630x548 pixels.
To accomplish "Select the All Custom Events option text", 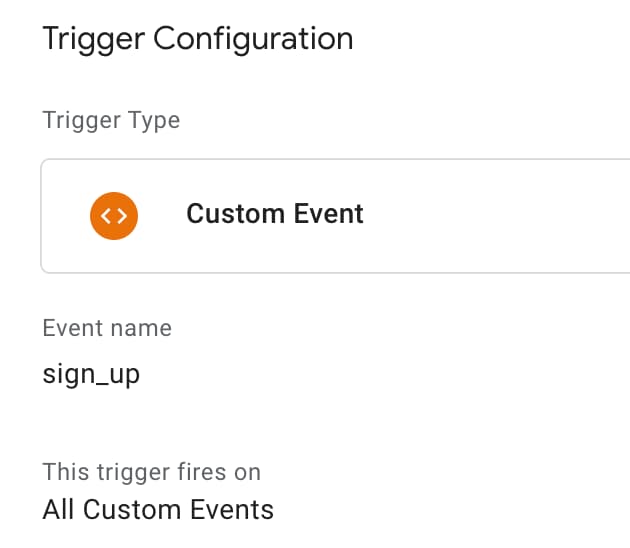I will (158, 509).
